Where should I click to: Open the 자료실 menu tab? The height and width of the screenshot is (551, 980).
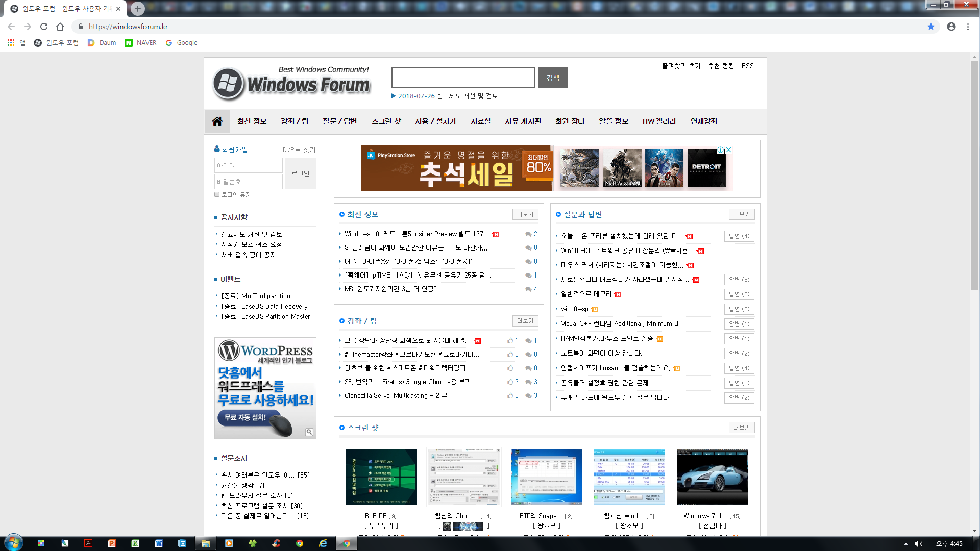coord(480,121)
